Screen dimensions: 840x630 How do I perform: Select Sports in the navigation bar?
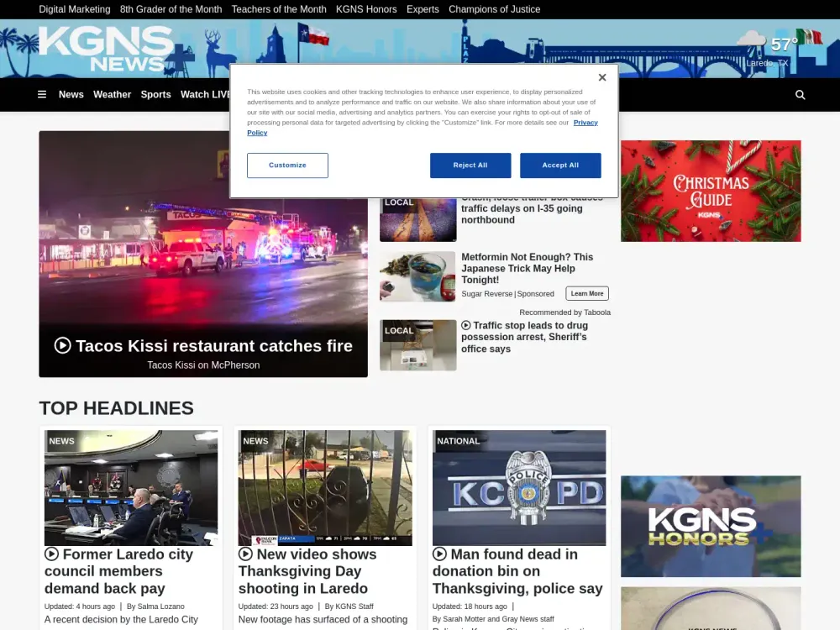point(155,94)
